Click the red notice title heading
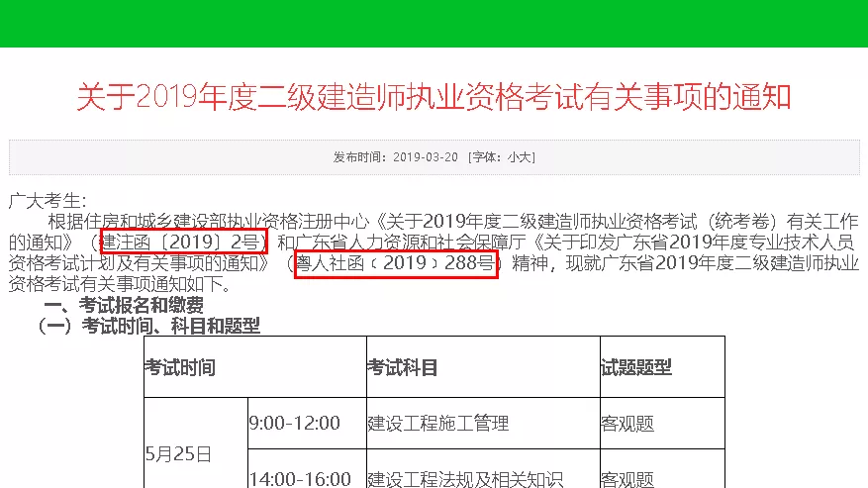Viewport: 868px width, 488px height. tap(434, 98)
